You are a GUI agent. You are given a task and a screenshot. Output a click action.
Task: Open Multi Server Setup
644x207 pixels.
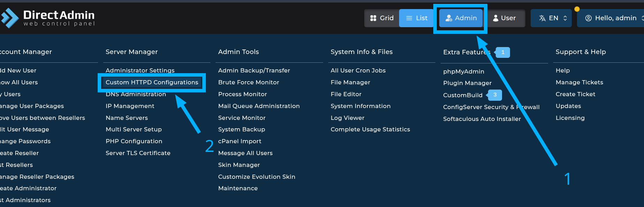click(x=134, y=129)
